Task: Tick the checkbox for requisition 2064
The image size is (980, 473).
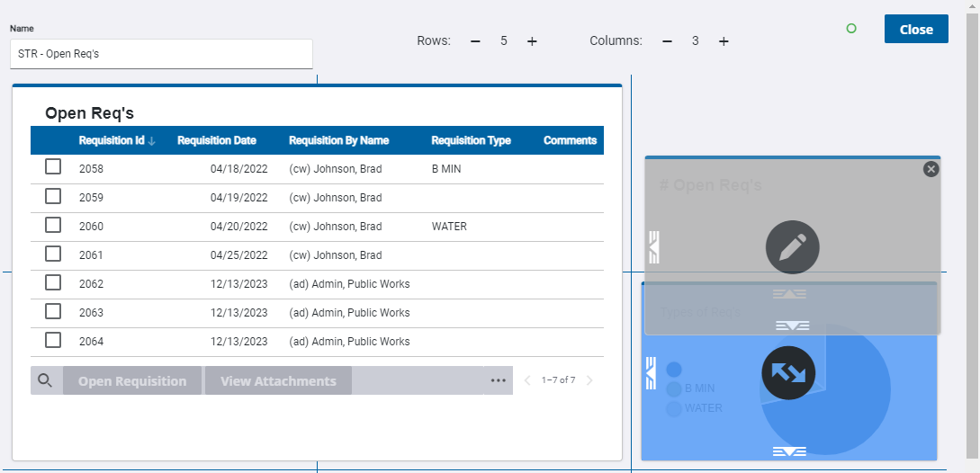Action: (x=53, y=340)
